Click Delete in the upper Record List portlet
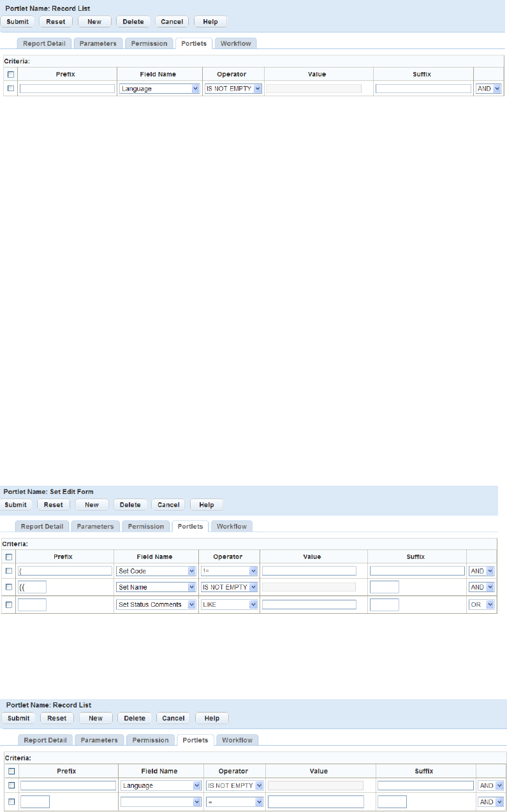Image resolution: width=507 pixels, height=812 pixels. point(133,22)
